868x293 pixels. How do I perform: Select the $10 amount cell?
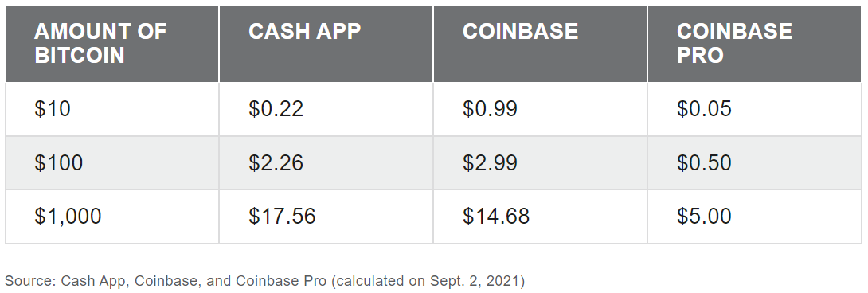coord(112,109)
